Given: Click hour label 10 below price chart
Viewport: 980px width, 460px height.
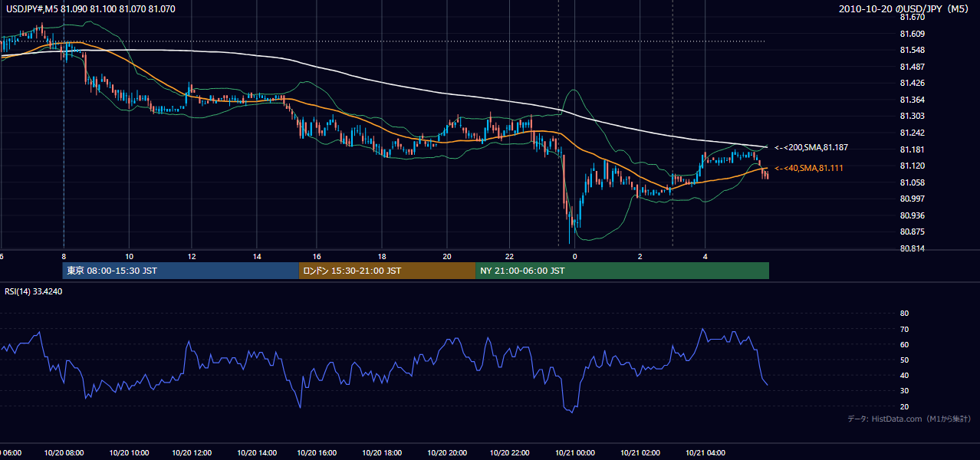Looking at the screenshot, I should (x=130, y=257).
